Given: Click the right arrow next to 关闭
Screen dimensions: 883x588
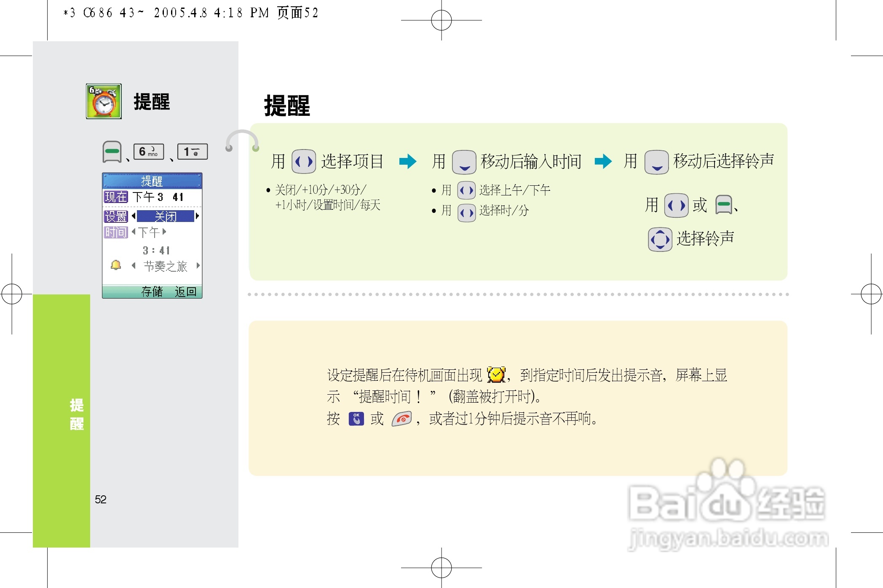Looking at the screenshot, I should [x=197, y=216].
